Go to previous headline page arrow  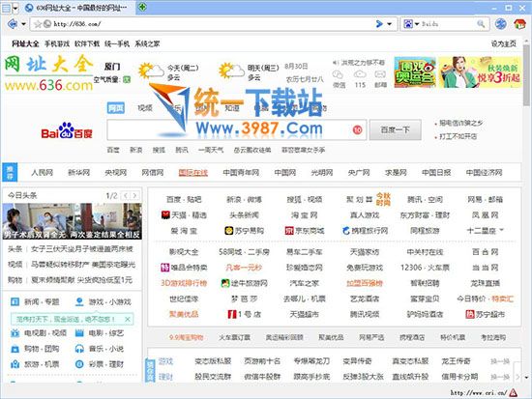click(126, 195)
